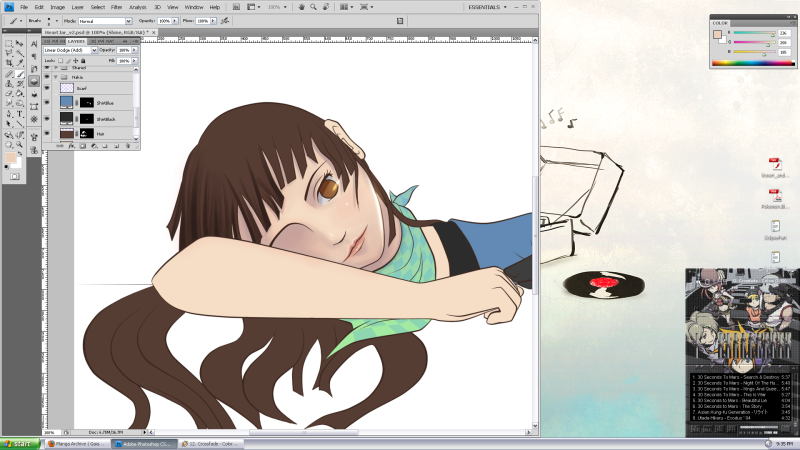Select the Move tool

tap(20, 44)
